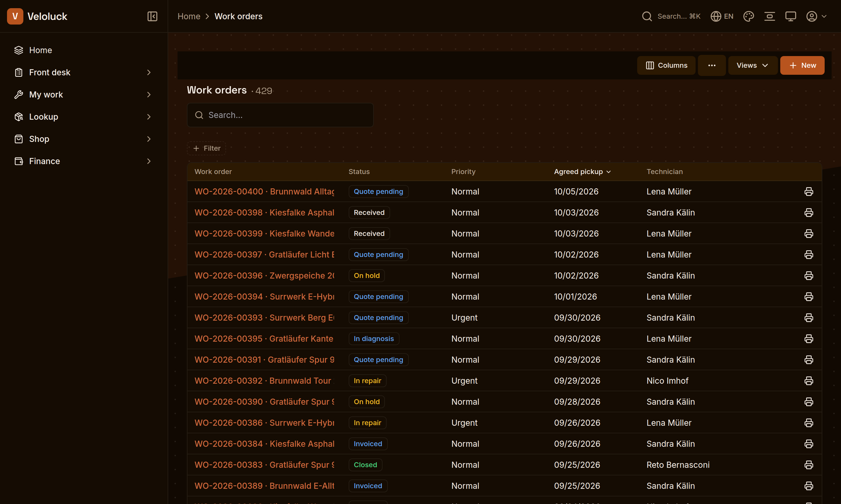Print work order WO-2026-00393
841x504 pixels.
808,317
